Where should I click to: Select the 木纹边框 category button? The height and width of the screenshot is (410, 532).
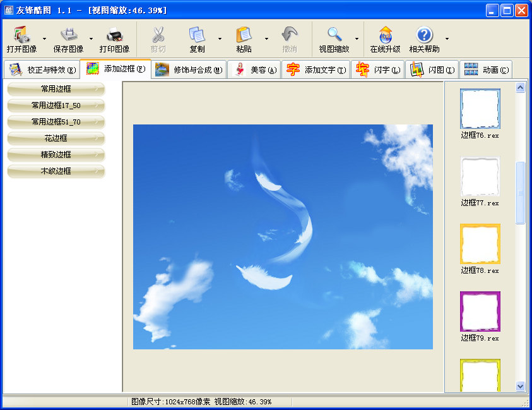tap(56, 171)
